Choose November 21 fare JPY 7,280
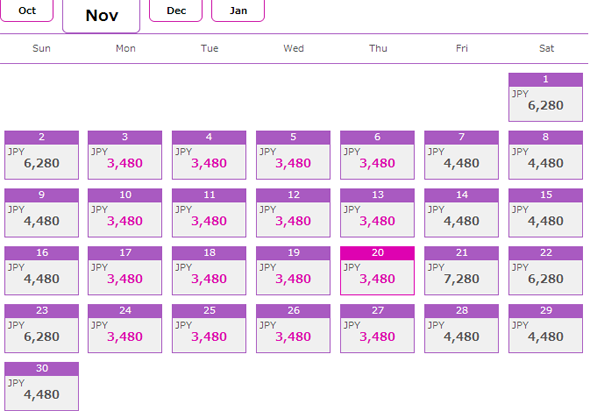This screenshot has width=590, height=411. click(461, 271)
